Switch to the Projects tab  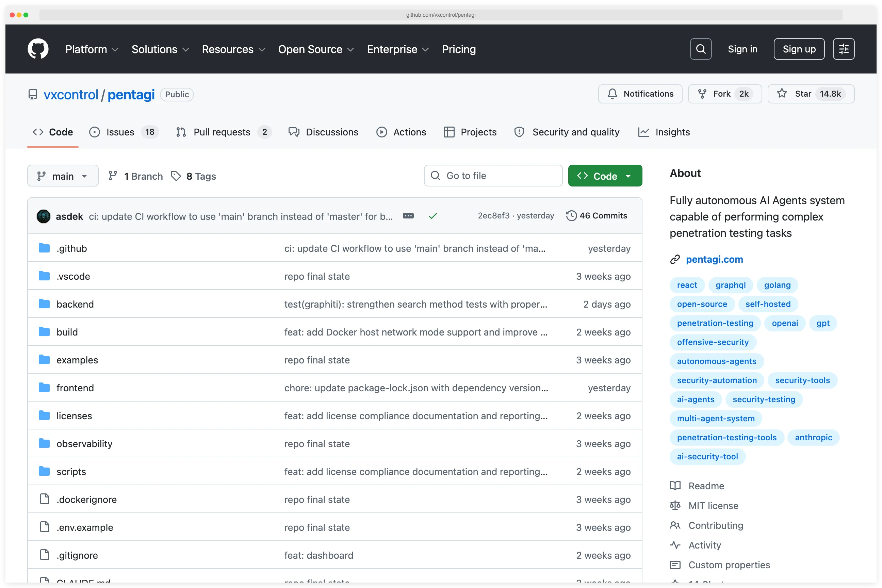coord(470,132)
